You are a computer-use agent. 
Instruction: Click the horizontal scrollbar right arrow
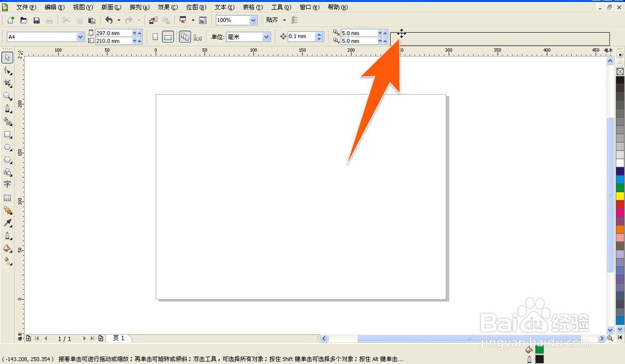(x=602, y=338)
